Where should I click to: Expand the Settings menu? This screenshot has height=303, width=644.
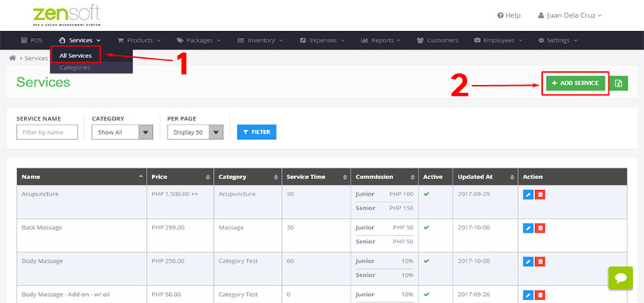pyautogui.click(x=558, y=40)
